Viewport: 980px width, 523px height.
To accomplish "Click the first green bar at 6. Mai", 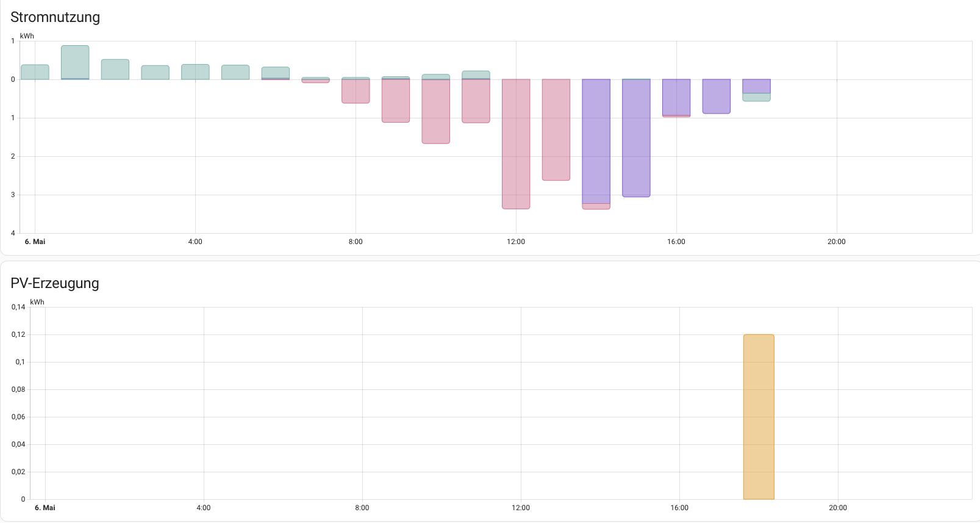I will pos(35,72).
